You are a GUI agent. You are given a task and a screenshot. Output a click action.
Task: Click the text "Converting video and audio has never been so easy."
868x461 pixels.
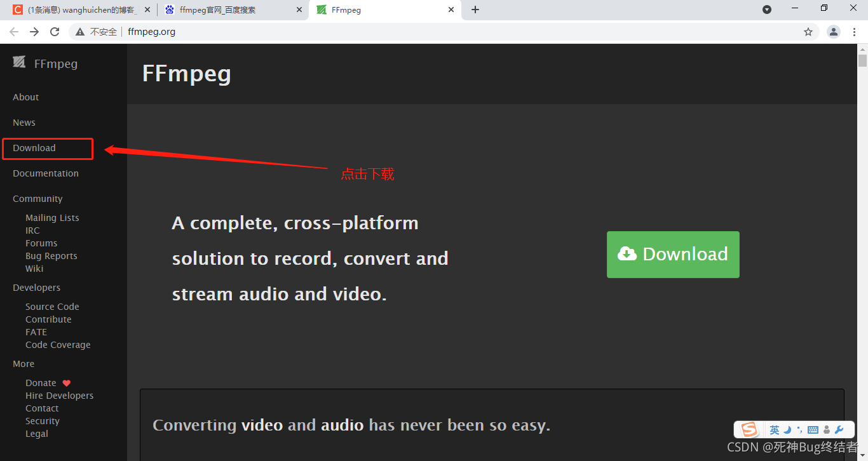351,425
